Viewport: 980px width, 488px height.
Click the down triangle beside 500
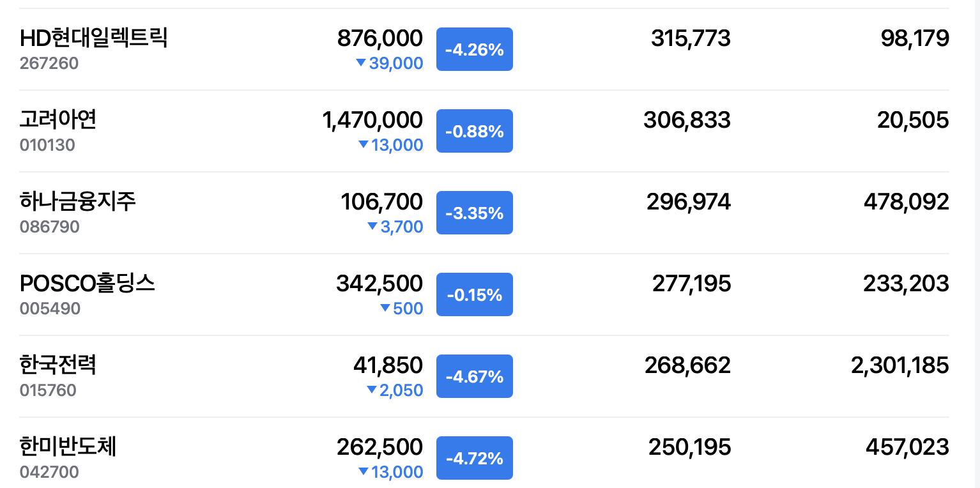(x=385, y=308)
